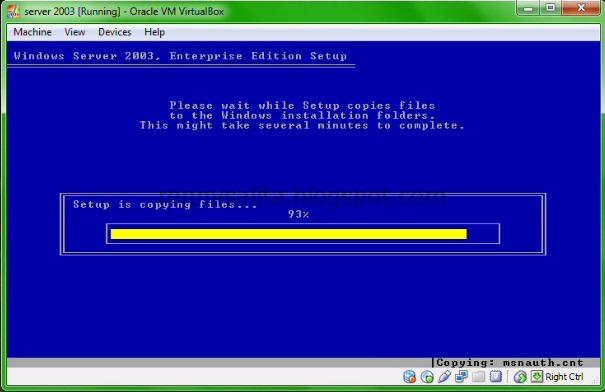The image size is (605, 392).
Task: Click the 93% progress text
Action: 298,214
